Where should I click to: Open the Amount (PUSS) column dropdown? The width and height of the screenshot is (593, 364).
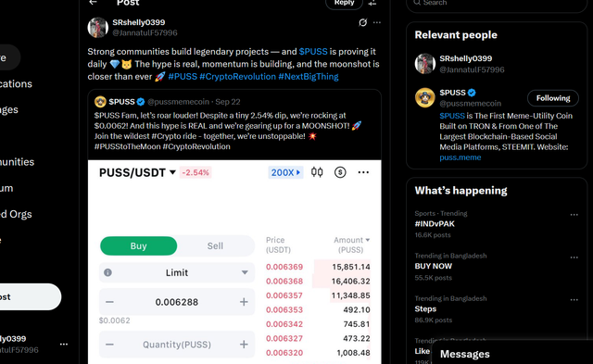(352, 245)
